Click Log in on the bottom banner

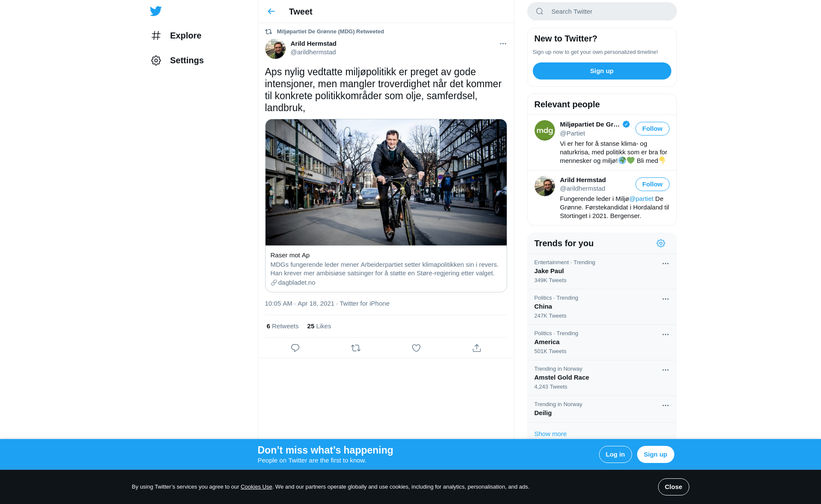[x=615, y=454]
